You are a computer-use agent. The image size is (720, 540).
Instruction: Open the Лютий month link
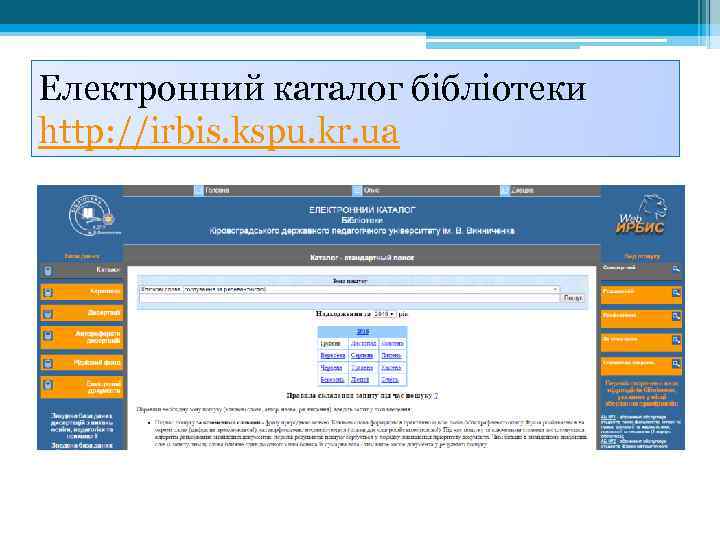pyautogui.click(x=360, y=380)
